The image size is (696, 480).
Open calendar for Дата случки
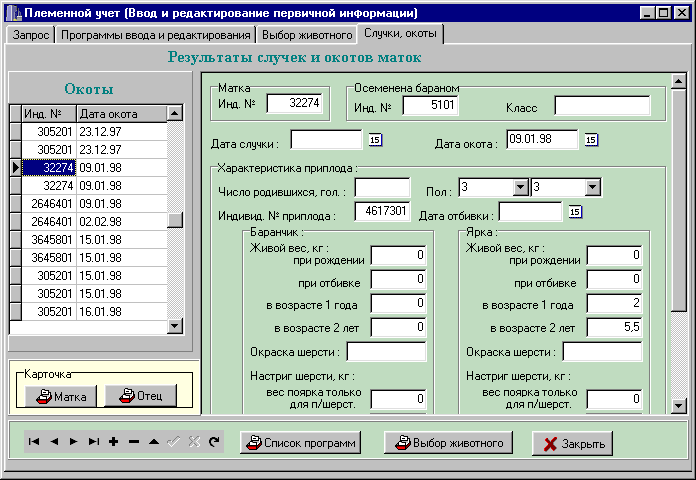tap(377, 140)
